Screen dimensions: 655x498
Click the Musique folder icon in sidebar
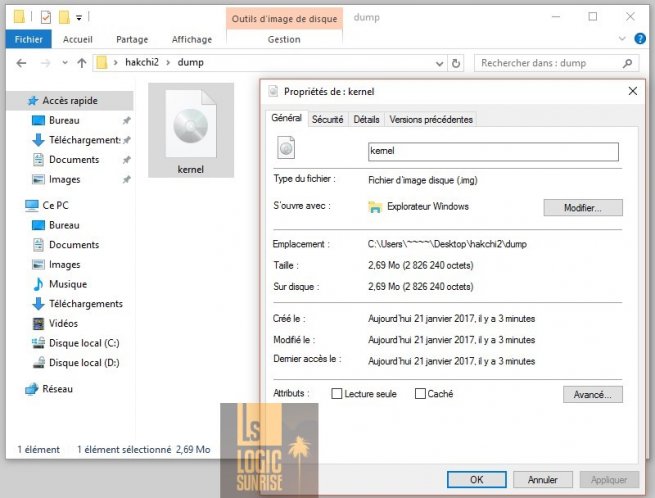[x=36, y=284]
